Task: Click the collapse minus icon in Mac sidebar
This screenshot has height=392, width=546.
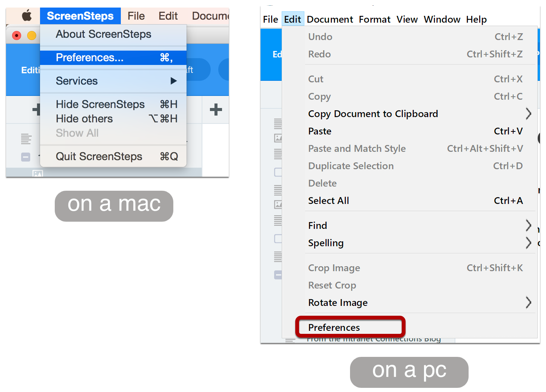Action: tap(26, 157)
